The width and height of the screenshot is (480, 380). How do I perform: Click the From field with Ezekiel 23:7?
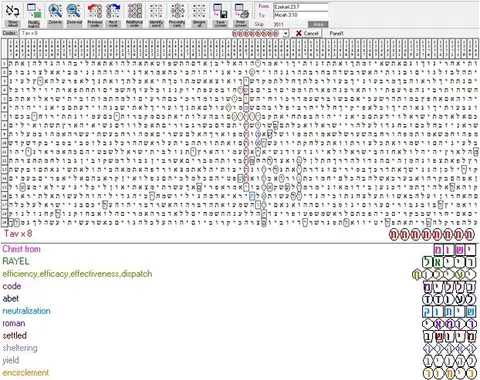[301, 6]
